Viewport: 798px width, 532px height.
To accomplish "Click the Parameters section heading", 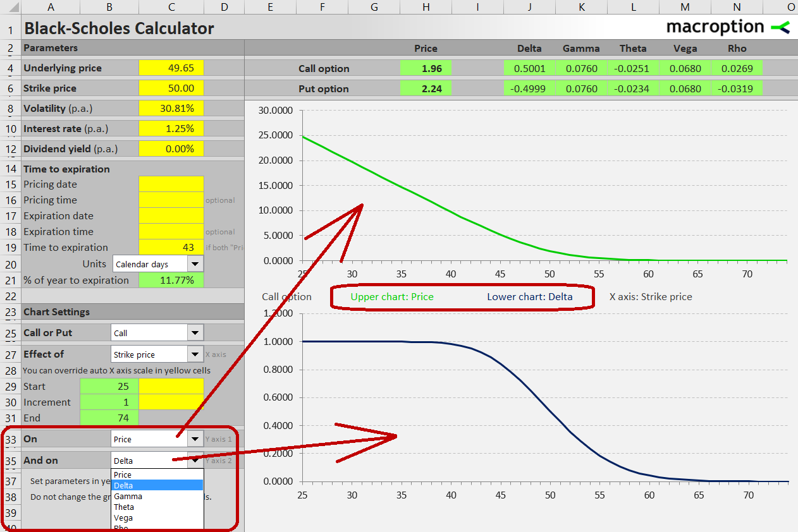I will tap(51, 48).
